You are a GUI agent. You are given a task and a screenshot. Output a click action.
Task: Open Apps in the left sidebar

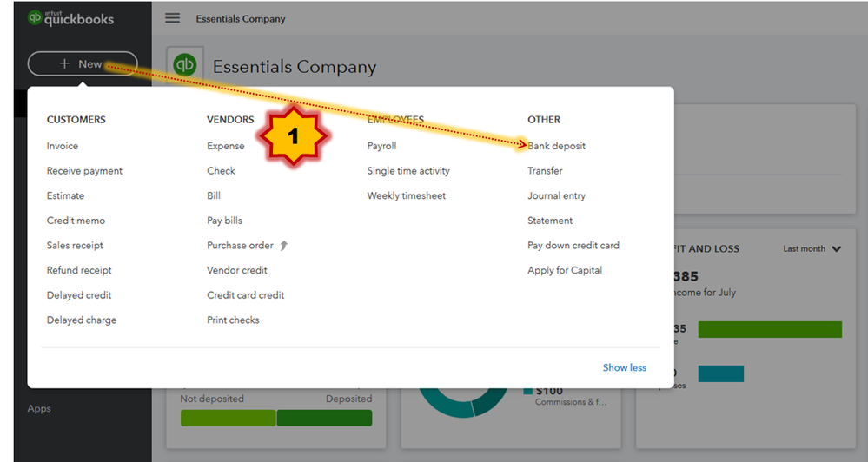point(39,409)
